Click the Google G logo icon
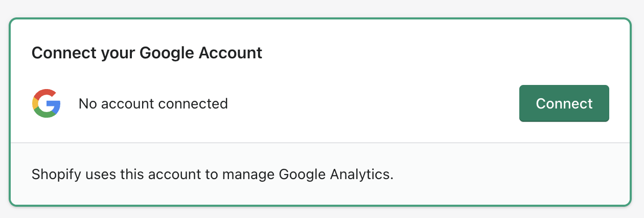 point(47,103)
